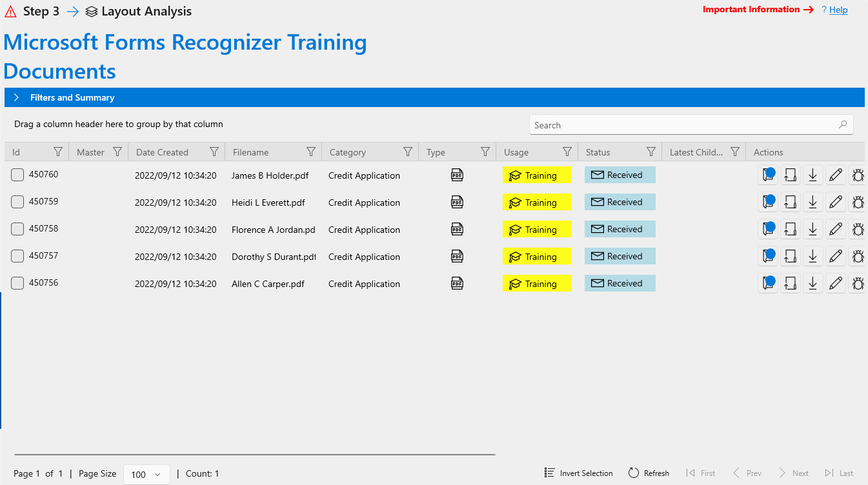
Task: Click the open-document icon with blue dot for Heidi L Everett.pdf
Action: [x=767, y=202]
